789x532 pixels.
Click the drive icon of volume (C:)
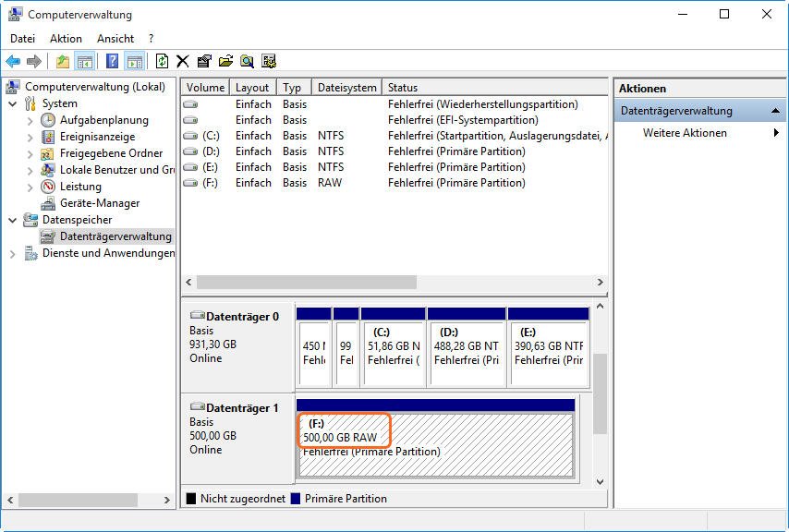[190, 136]
